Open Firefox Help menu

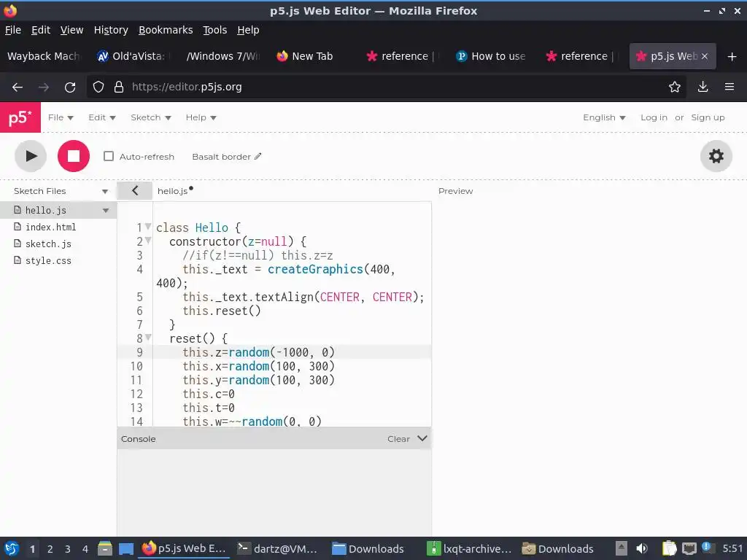click(x=248, y=30)
